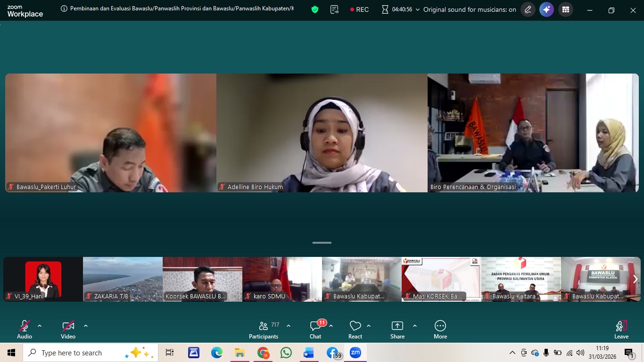This screenshot has width=644, height=362.
Task: Click the green encryption shield icon
Action: (x=315, y=9)
